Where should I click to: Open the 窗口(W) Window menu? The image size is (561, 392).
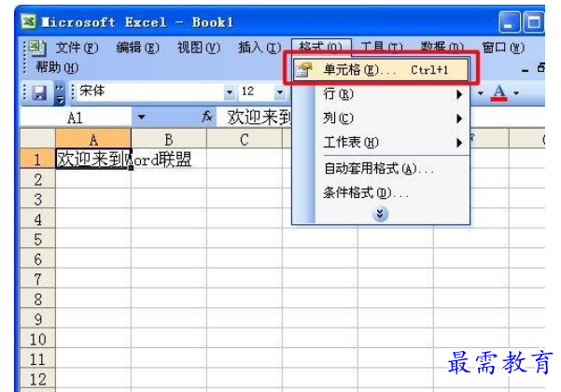(x=503, y=48)
